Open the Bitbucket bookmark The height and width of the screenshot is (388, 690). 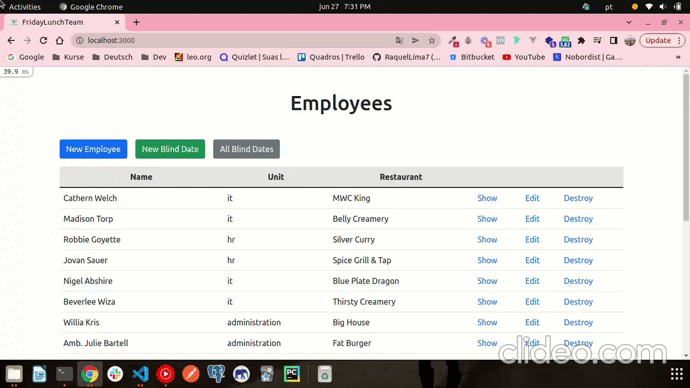(472, 57)
